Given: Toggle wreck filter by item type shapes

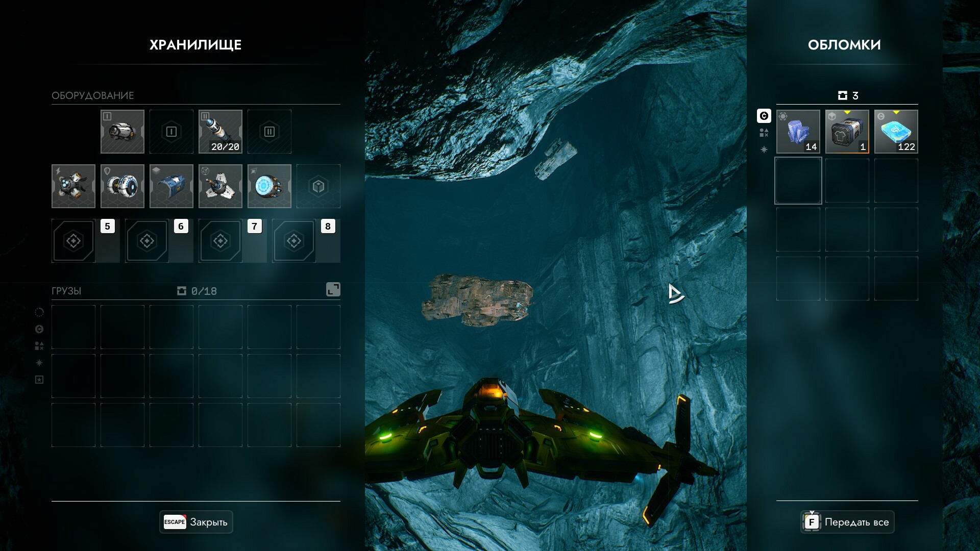Looking at the screenshot, I should tap(764, 133).
